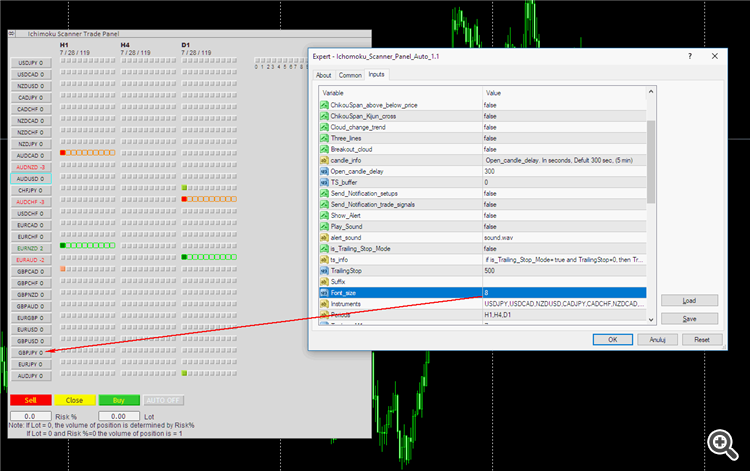Select the highlighted AUDUSD 0 instrument button
Viewport: 750px width, 471px height.
tap(31, 179)
